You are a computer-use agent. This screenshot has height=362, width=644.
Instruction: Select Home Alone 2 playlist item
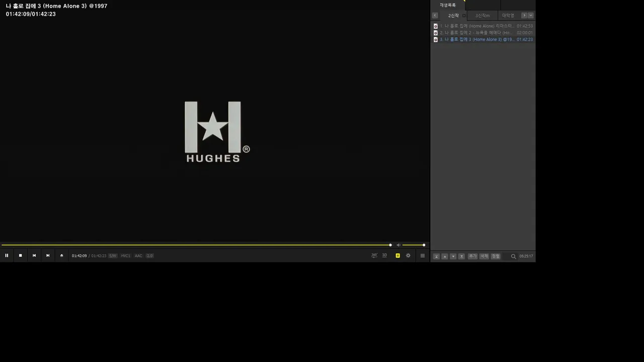pos(483,33)
